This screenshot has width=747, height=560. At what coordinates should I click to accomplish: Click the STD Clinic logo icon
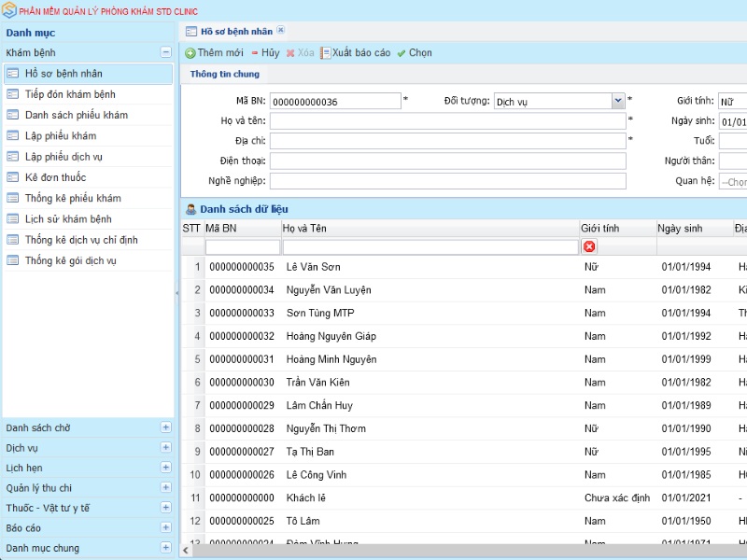pos(9,10)
